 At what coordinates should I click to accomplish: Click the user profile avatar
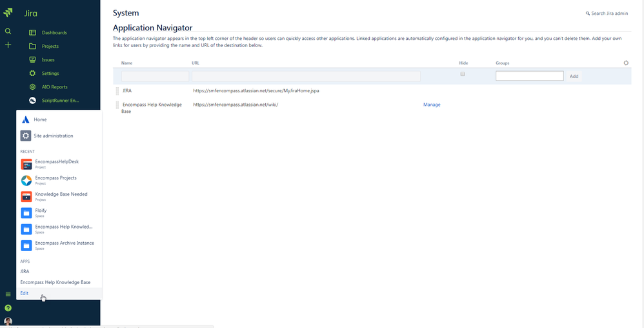[x=8, y=322]
